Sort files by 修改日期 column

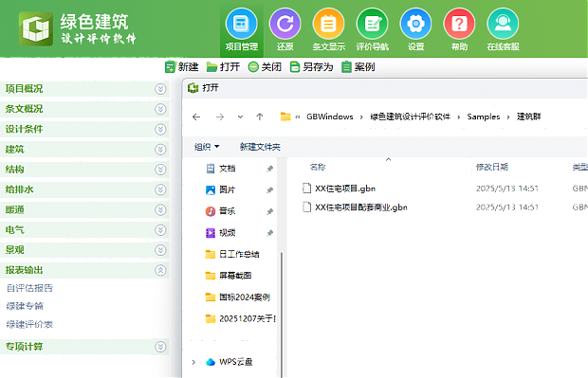[x=492, y=167]
